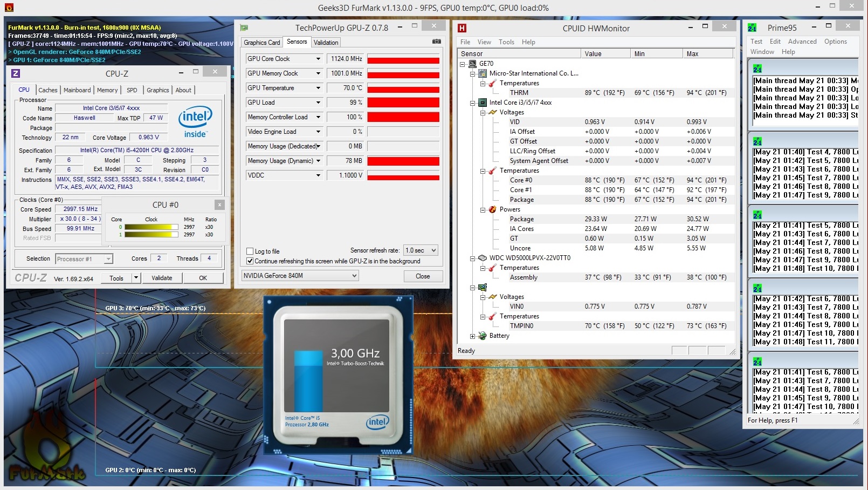The width and height of the screenshot is (868, 490).
Task: Click the GPU-Z title bar icon
Action: [244, 28]
